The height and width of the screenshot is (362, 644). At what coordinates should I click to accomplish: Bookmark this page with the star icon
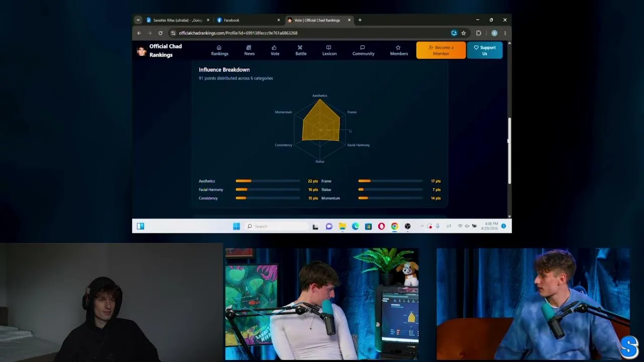click(x=463, y=33)
